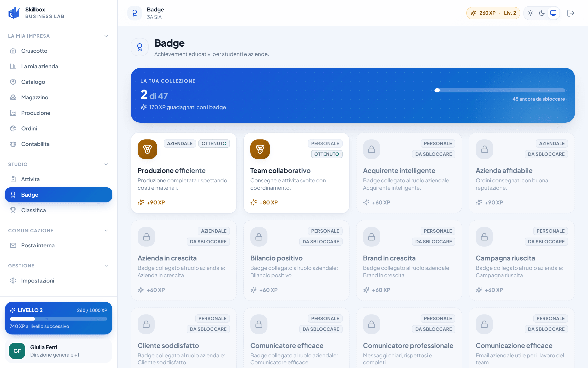Select the Azienda in crescita badge title
588x368 pixels.
[167, 258]
